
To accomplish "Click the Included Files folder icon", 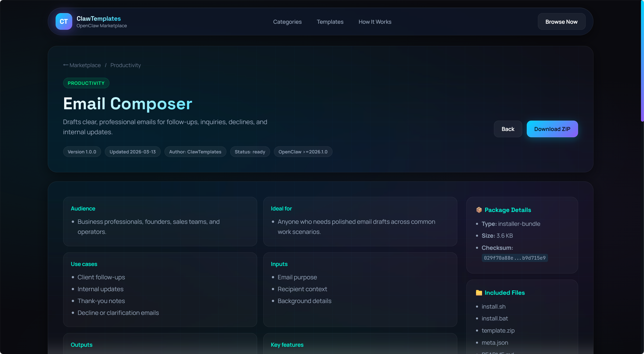I will coord(479,293).
